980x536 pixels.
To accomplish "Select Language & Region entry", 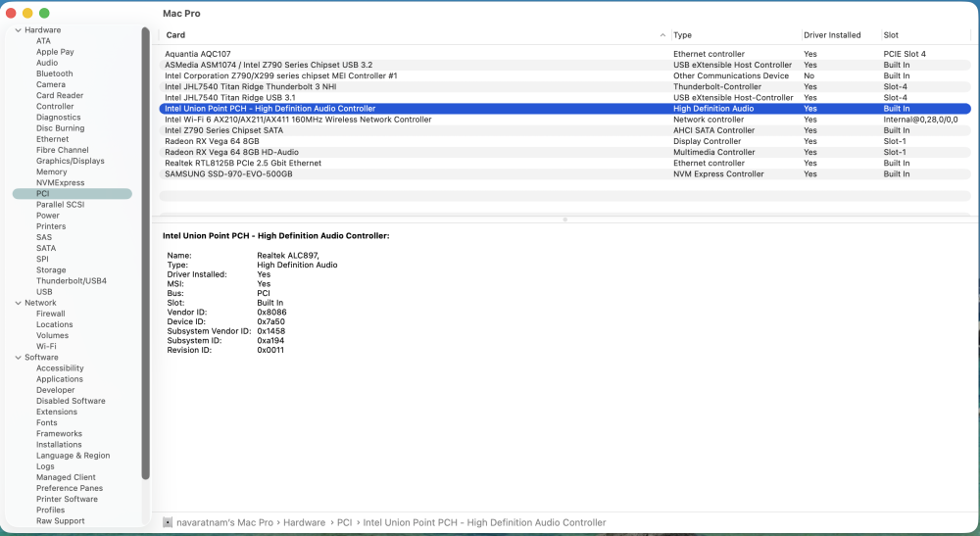I will [73, 456].
